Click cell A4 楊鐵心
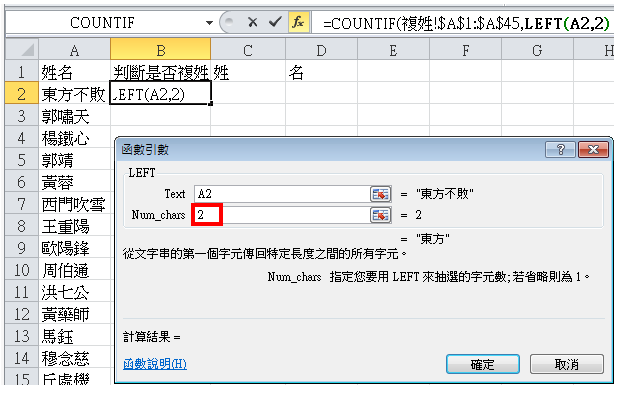The image size is (625, 395). (75, 138)
